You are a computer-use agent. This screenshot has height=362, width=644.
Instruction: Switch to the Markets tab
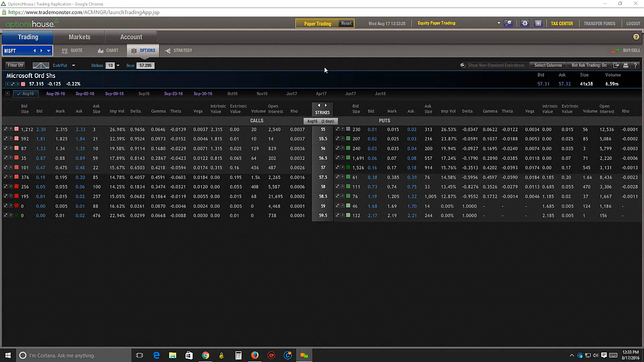[79, 37]
